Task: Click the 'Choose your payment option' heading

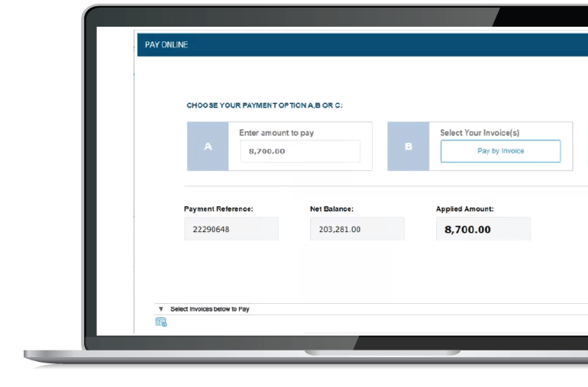Action: point(264,105)
